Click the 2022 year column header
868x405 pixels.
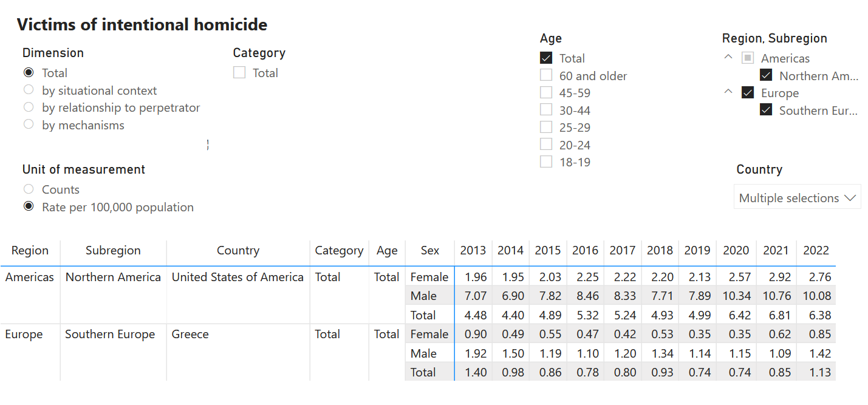[816, 251]
